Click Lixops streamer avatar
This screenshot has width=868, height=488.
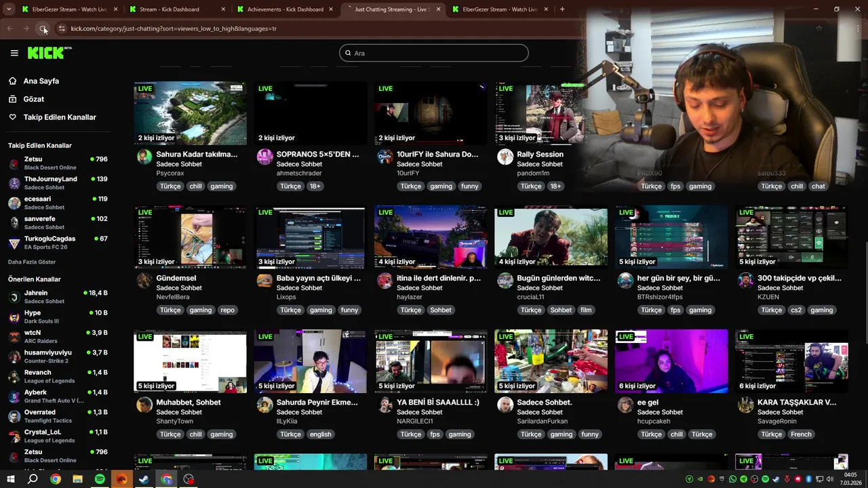[x=264, y=281]
